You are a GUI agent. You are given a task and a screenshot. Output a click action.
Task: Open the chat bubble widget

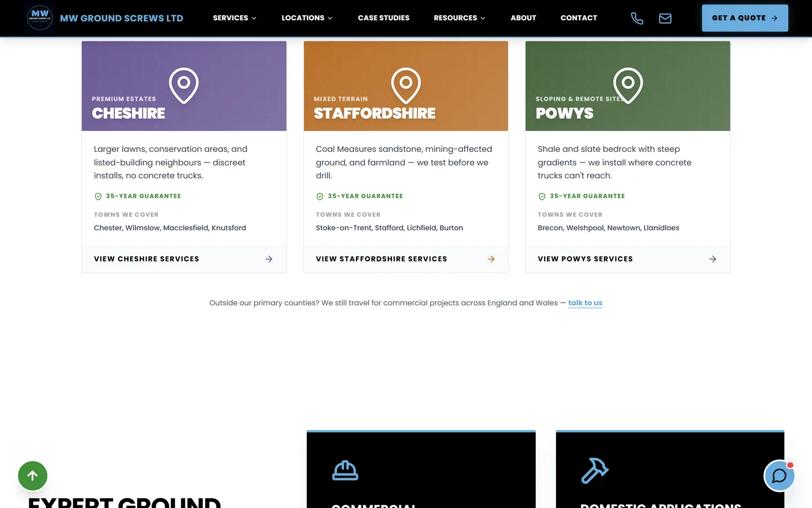click(x=779, y=476)
